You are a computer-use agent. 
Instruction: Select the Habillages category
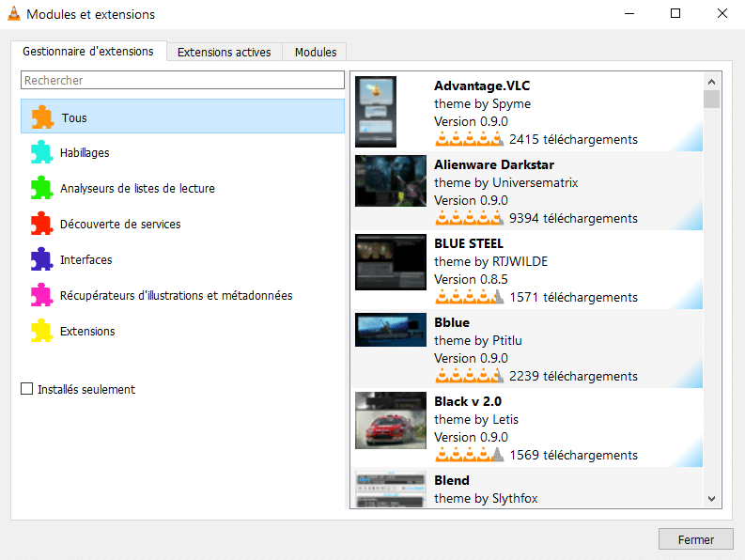tap(182, 152)
